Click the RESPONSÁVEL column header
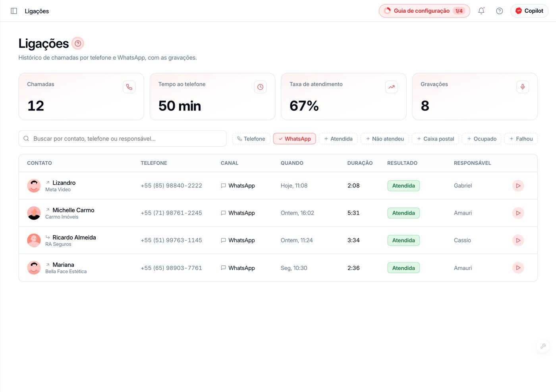The height and width of the screenshot is (392, 556). [472, 163]
